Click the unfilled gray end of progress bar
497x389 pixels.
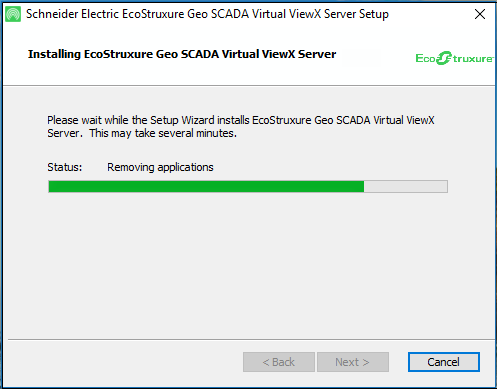pyautogui.click(x=406, y=186)
